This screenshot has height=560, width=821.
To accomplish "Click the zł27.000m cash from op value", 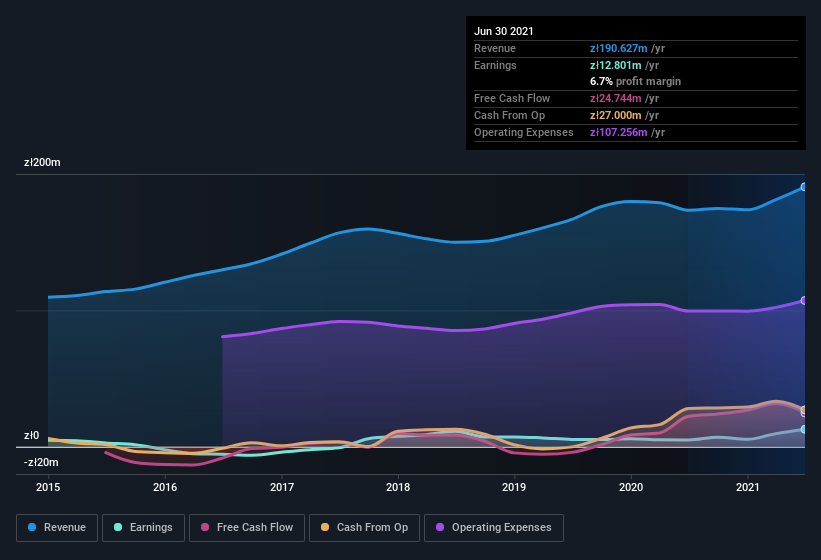I will [x=615, y=115].
